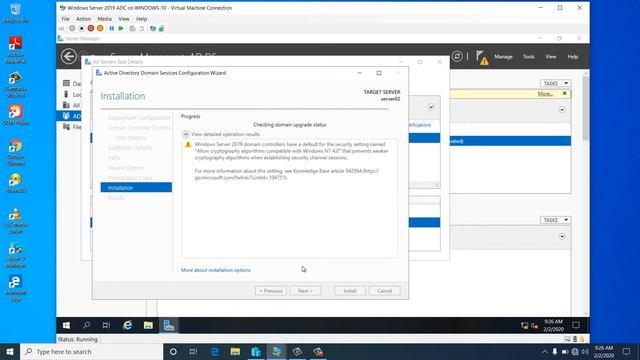Click the More... link in yellow bar
Image resolution: width=640 pixels, height=360 pixels.
pyautogui.click(x=545, y=93)
